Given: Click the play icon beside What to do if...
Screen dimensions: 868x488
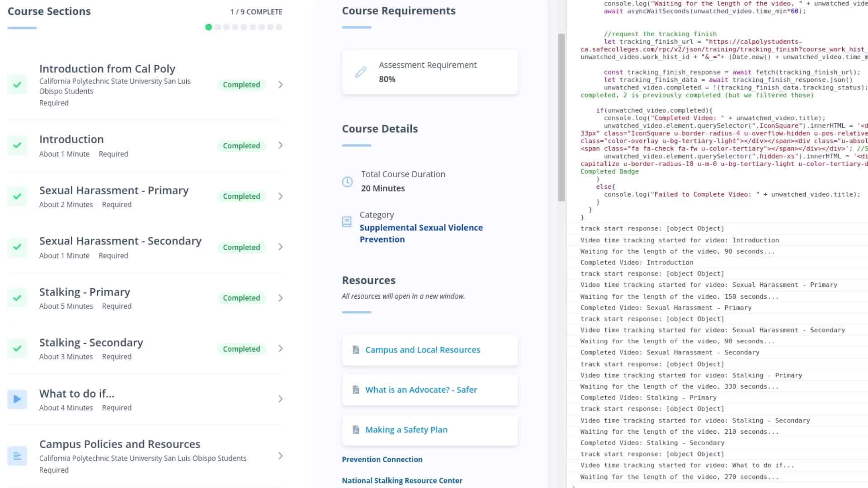Looking at the screenshot, I should [x=17, y=399].
